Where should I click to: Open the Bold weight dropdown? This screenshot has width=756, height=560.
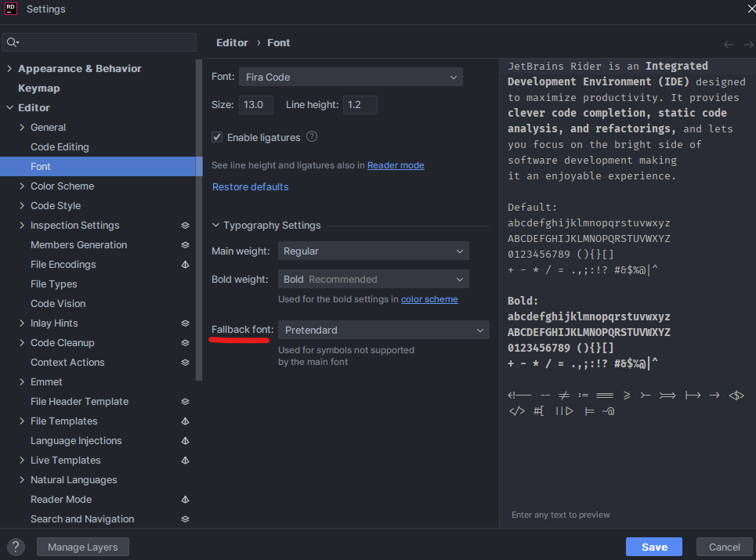click(373, 279)
